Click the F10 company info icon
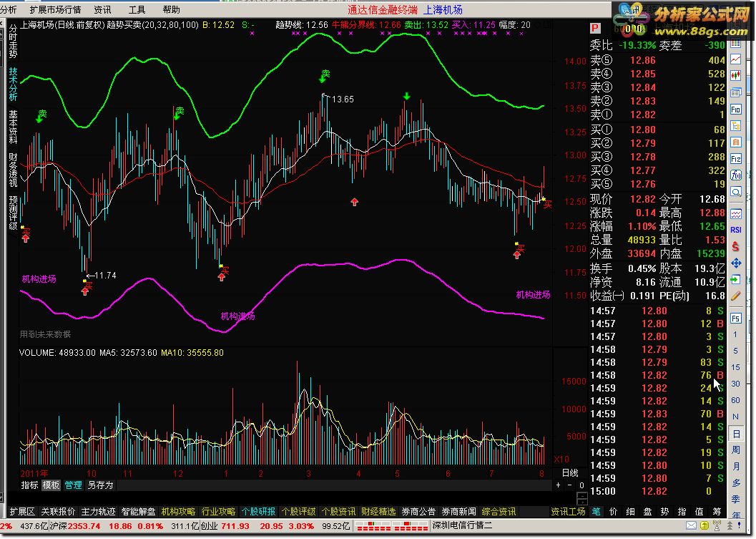The image size is (756, 539). point(736,109)
